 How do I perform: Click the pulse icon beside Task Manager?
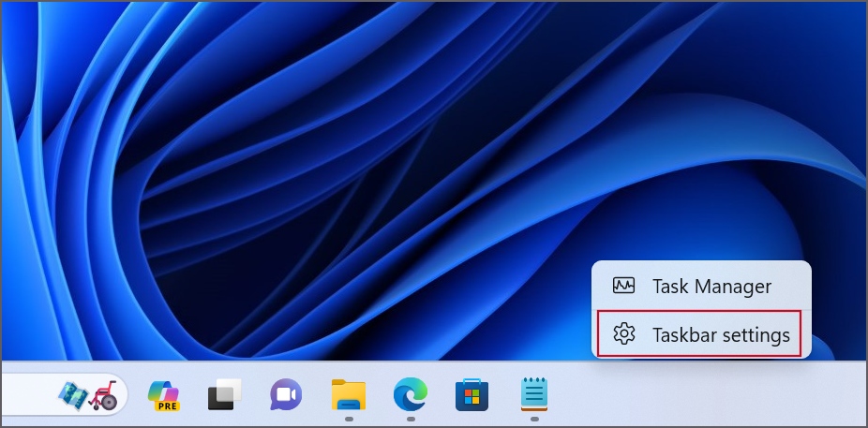(624, 287)
